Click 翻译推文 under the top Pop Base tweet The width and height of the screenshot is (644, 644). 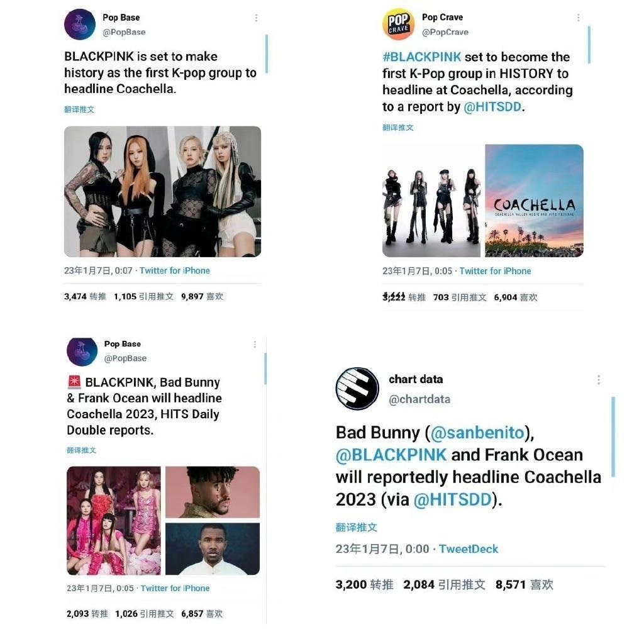[79, 109]
